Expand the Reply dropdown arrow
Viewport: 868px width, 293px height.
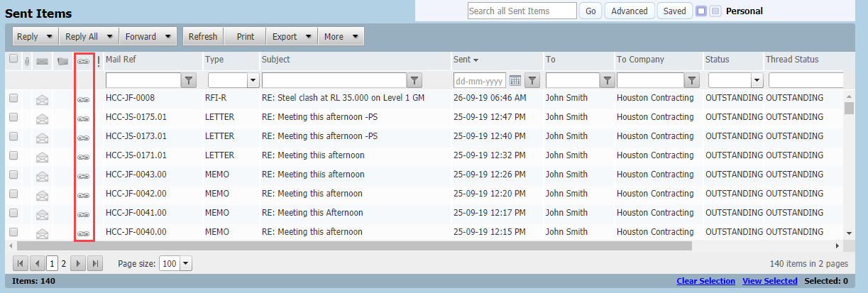[x=49, y=37]
